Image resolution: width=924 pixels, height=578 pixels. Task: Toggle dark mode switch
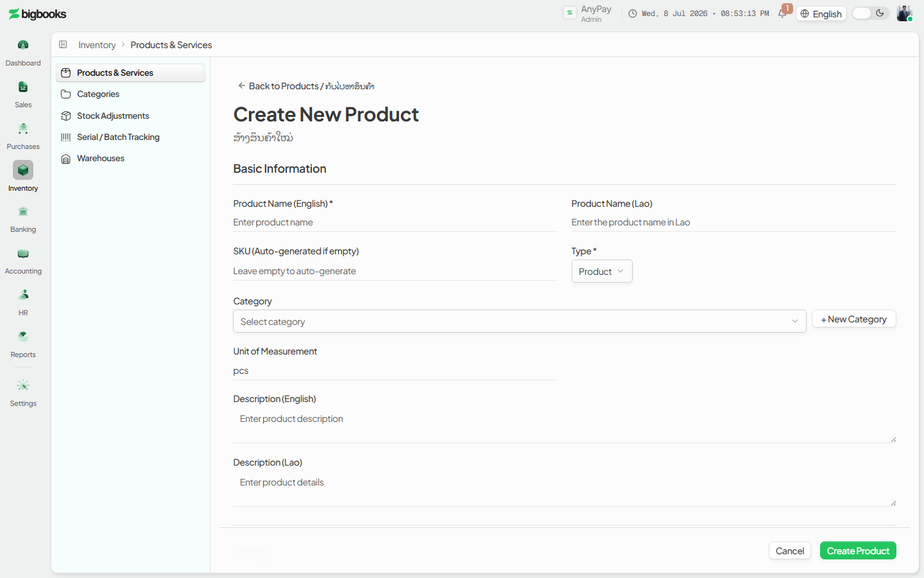(871, 13)
